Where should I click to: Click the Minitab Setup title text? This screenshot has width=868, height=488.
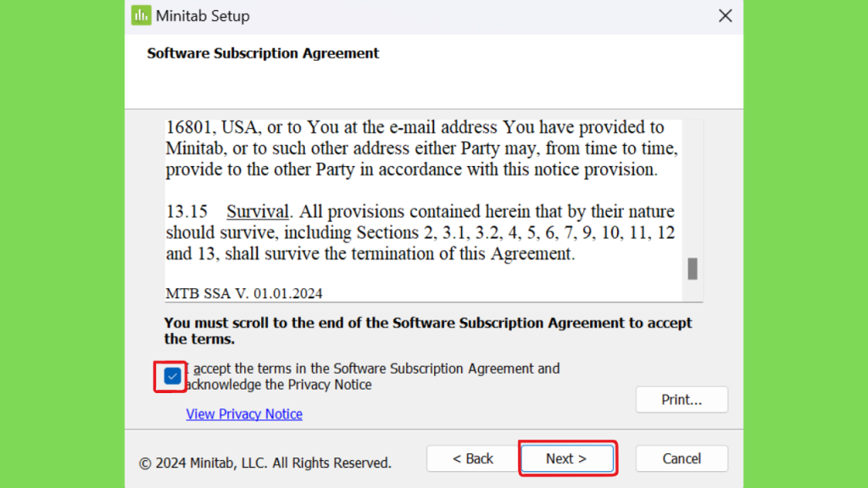point(203,16)
